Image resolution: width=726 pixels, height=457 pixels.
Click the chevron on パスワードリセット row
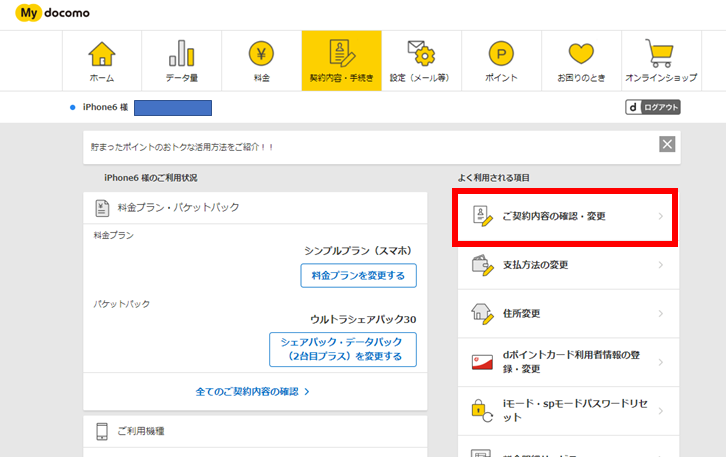tap(661, 411)
